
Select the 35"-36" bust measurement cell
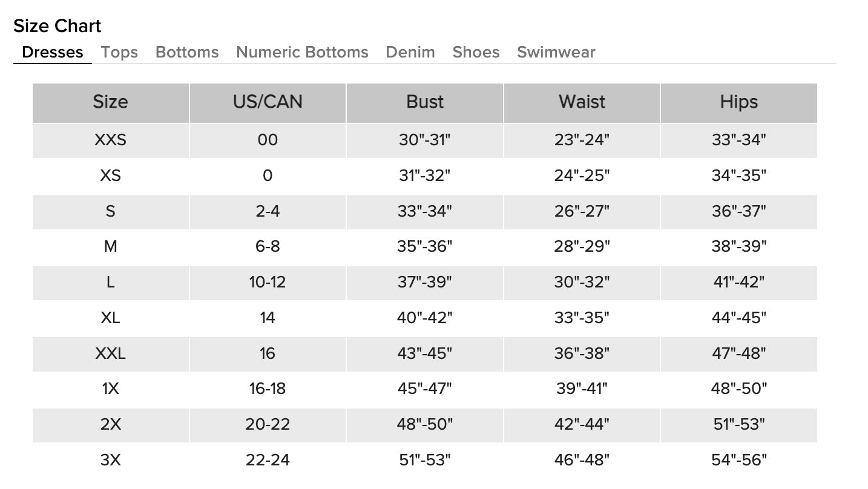click(425, 247)
